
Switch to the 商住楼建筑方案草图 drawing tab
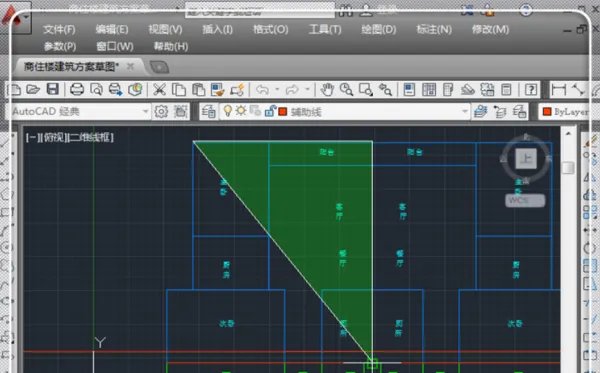pyautogui.click(x=71, y=67)
